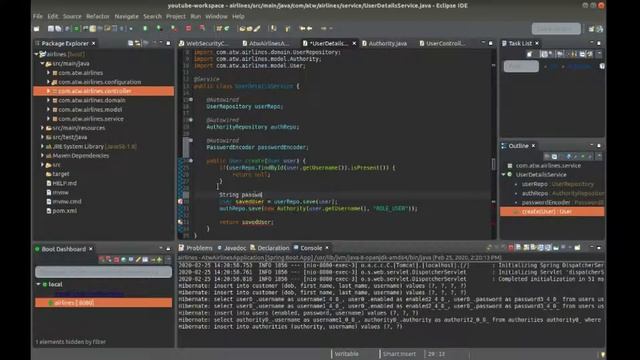The height and width of the screenshot is (360, 640).
Task: Switch to the Java perspective icon
Action: 600,29
